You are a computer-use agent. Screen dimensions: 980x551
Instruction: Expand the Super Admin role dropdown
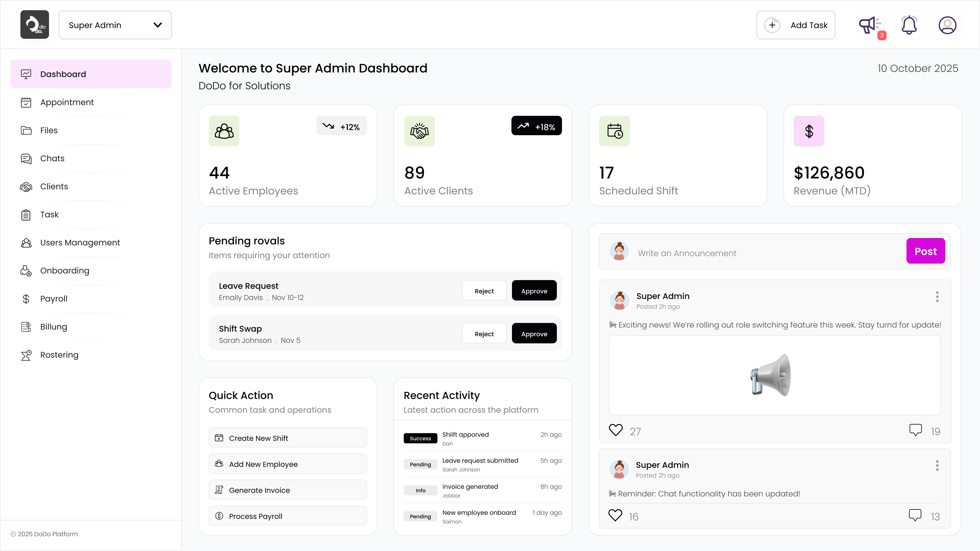click(115, 25)
